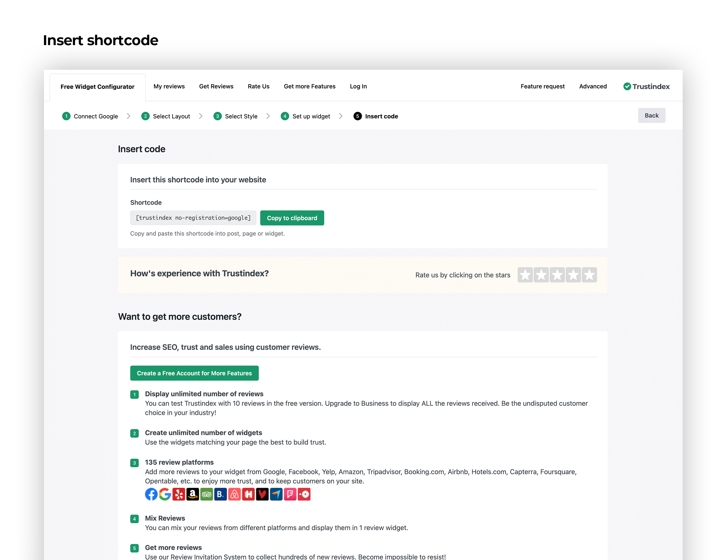Open the Rate Us tab
The height and width of the screenshot is (560, 728).
point(258,86)
